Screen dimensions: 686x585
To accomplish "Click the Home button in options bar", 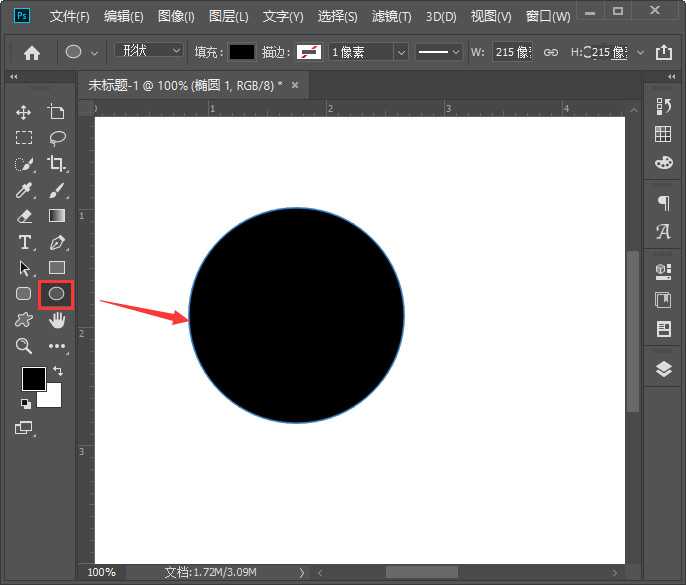I will 32,52.
